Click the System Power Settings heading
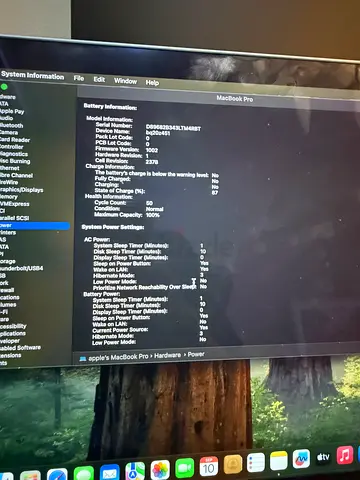The width and height of the screenshot is (360, 480). pyautogui.click(x=113, y=227)
